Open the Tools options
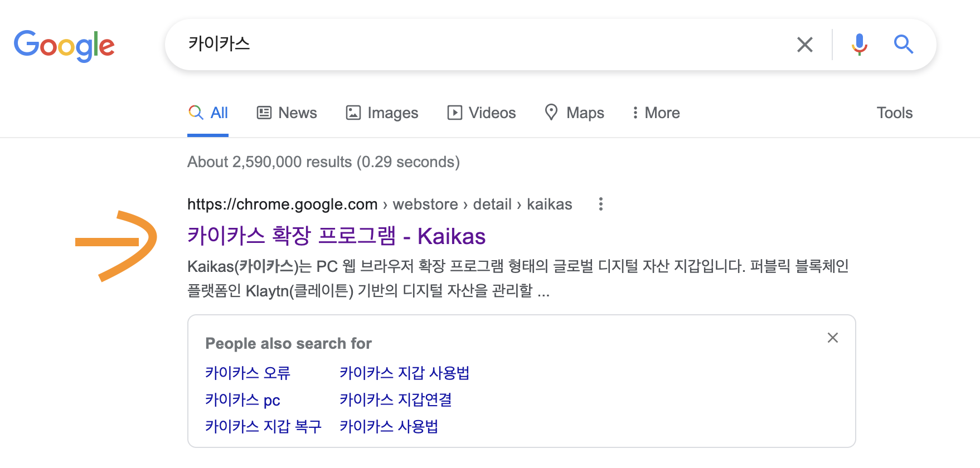 (x=894, y=113)
